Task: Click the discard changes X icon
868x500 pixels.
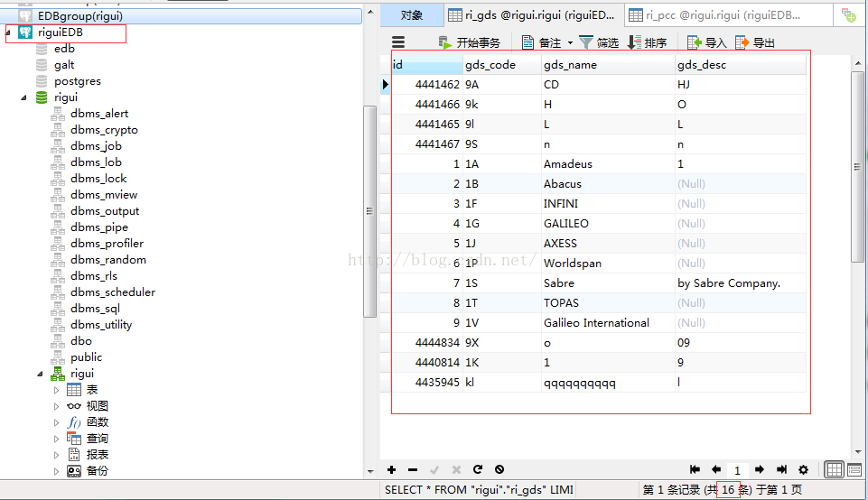Action: click(x=456, y=469)
